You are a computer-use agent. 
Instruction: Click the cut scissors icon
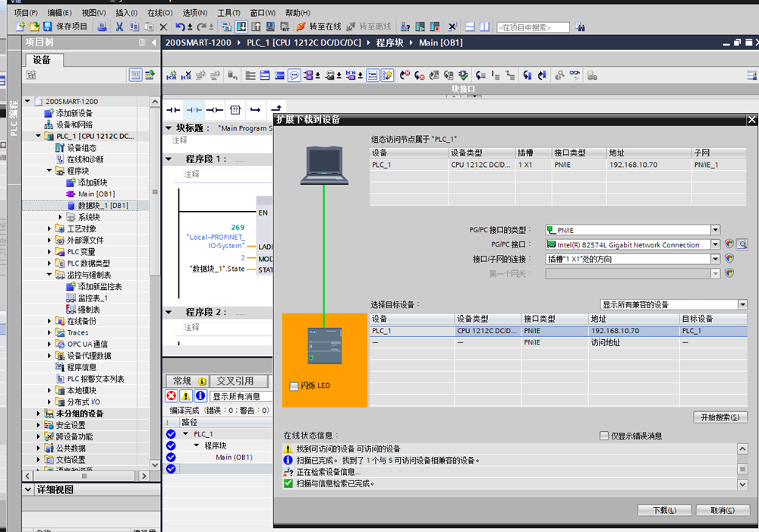(119, 27)
